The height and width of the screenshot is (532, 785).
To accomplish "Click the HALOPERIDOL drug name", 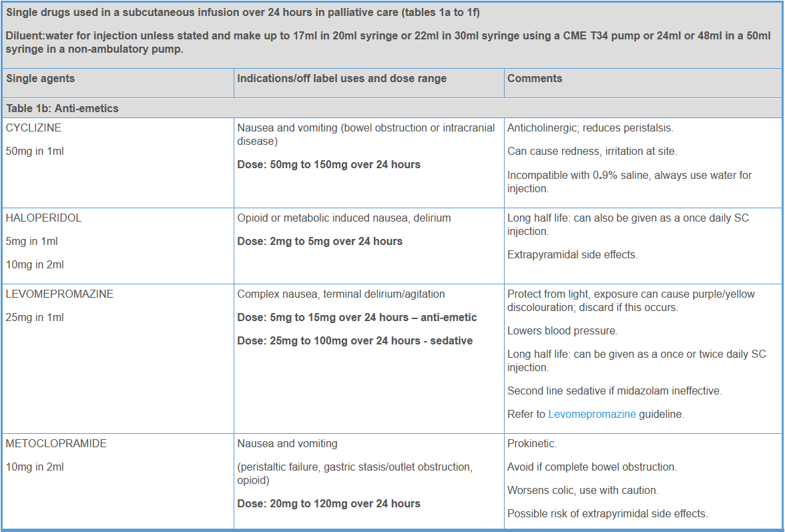I will 43,218.
